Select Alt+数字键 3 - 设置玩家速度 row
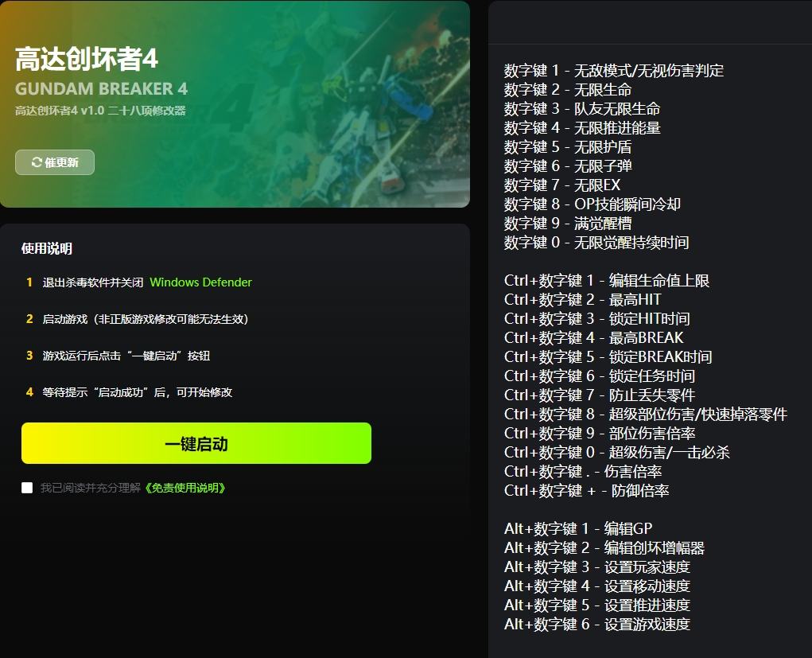 [597, 567]
